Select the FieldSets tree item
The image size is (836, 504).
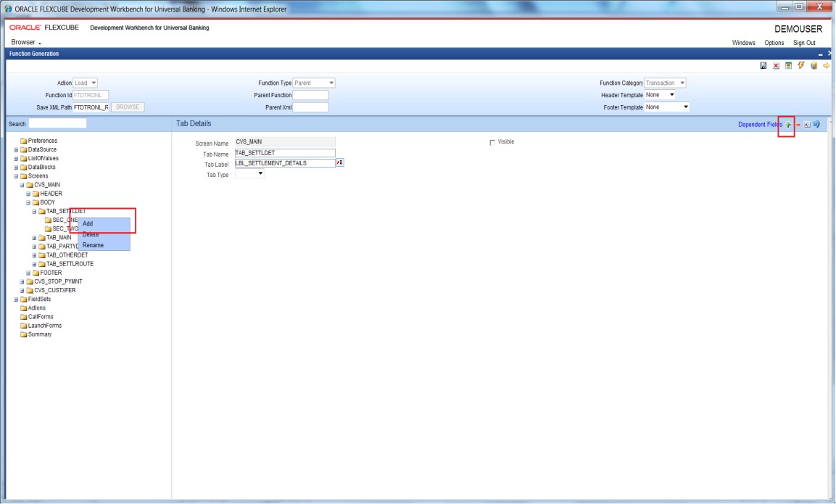[x=39, y=299]
